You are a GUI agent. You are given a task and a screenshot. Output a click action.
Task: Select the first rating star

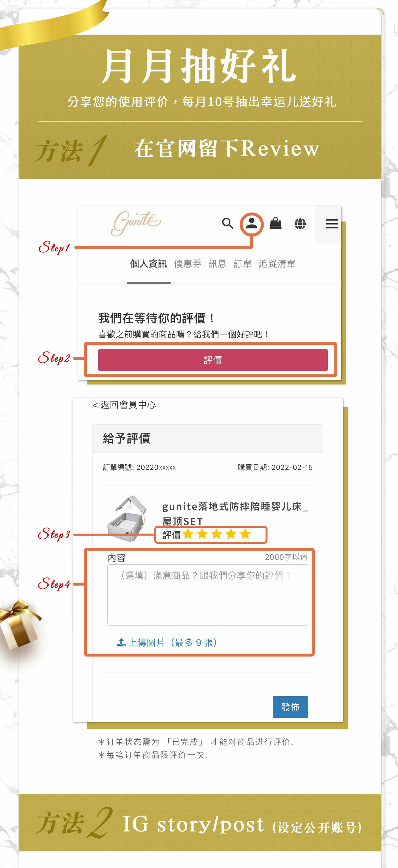[x=188, y=534]
